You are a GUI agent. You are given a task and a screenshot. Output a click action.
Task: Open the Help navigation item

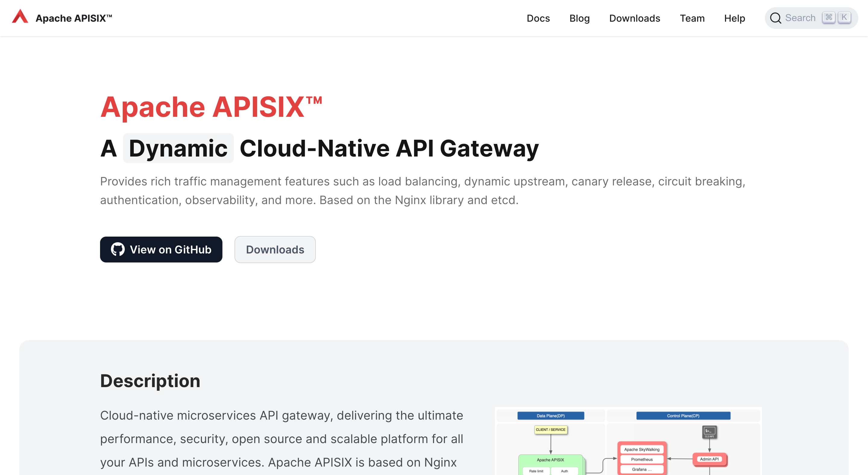(x=734, y=18)
